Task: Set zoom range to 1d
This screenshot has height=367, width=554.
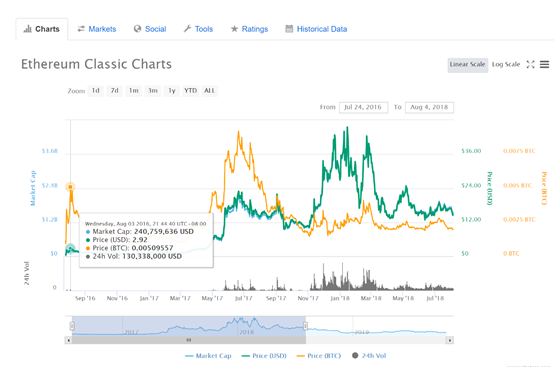Action: (x=95, y=91)
